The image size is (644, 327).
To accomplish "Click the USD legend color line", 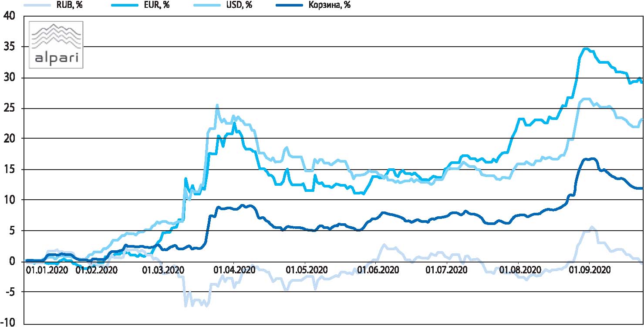I will [x=206, y=6].
